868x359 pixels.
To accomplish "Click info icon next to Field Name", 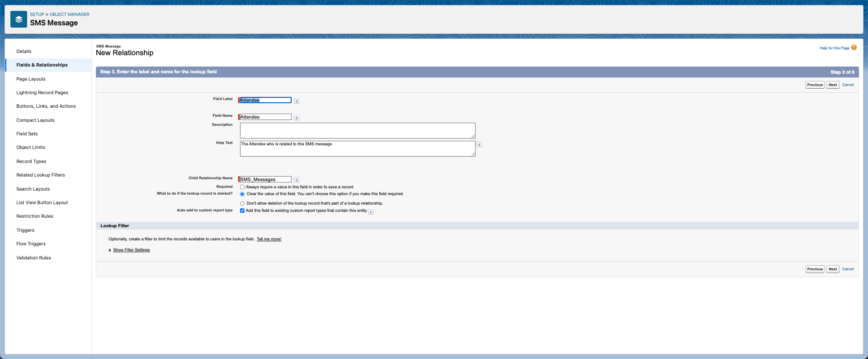I will [297, 118].
